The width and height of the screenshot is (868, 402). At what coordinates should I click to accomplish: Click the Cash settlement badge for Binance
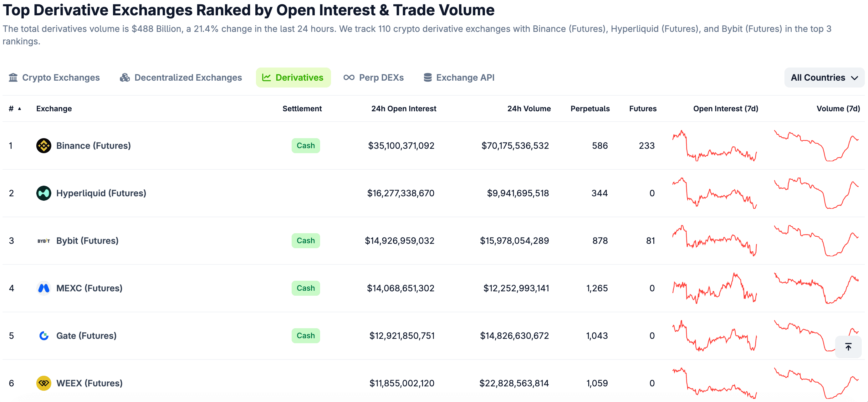click(306, 145)
